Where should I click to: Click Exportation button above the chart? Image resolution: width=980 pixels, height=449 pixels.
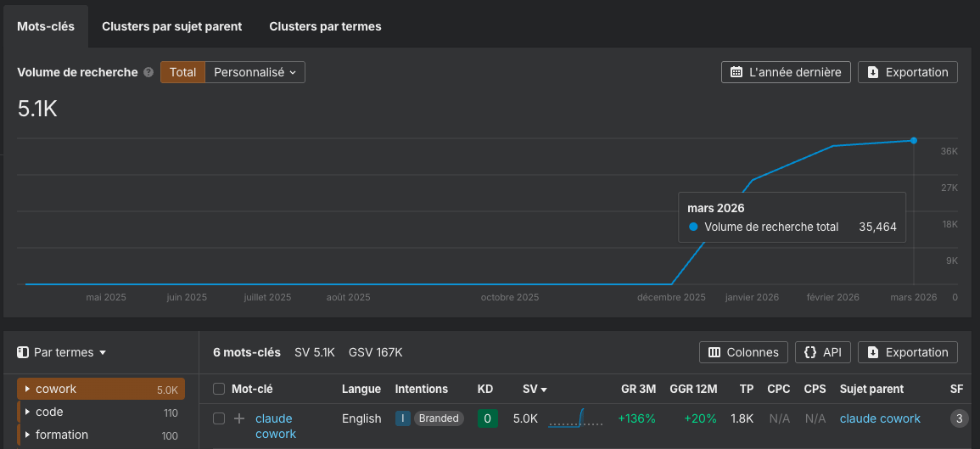tap(908, 72)
